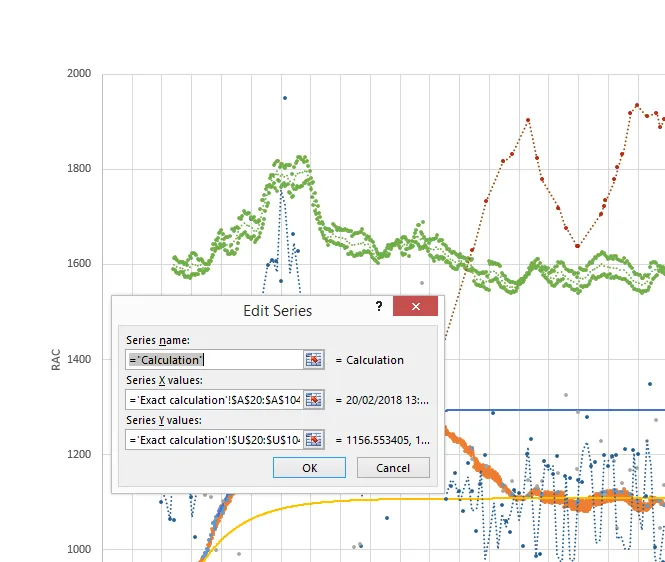
Task: Click into the Series X values input field
Action: pyautogui.click(x=215, y=400)
